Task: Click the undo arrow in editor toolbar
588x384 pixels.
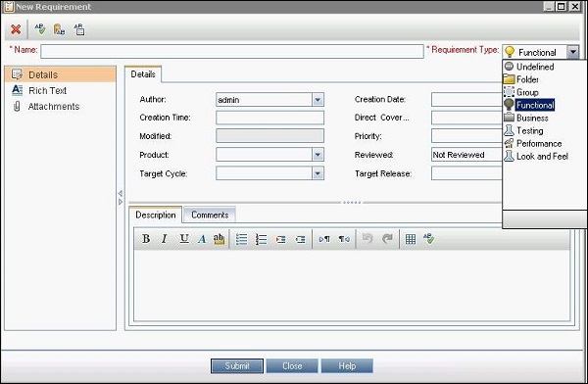Action: tap(367, 239)
